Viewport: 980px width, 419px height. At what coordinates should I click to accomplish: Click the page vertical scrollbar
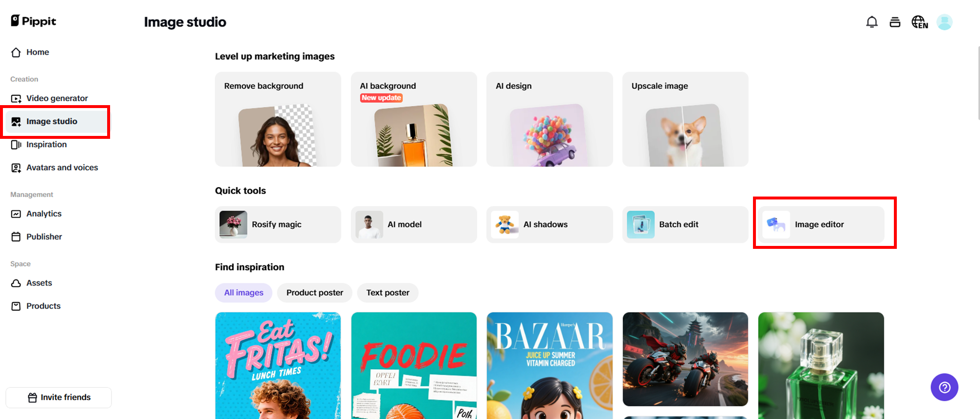(978, 83)
